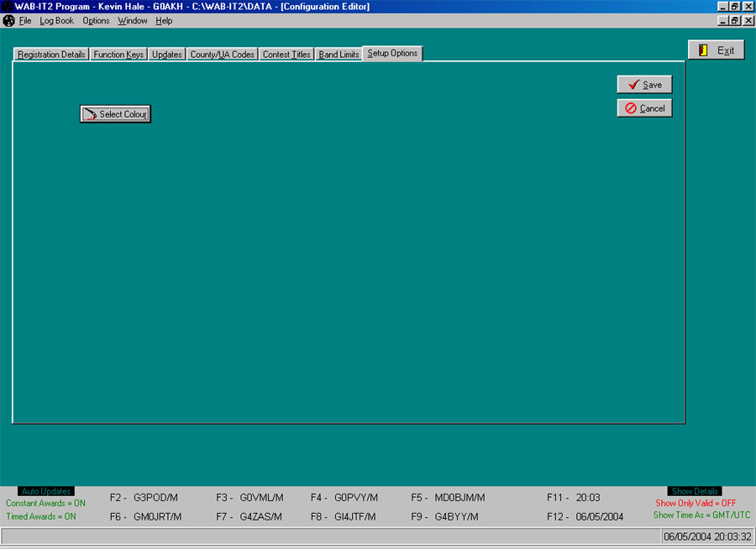This screenshot has height=549, width=756.
Task: Open the Window menu
Action: pos(132,20)
